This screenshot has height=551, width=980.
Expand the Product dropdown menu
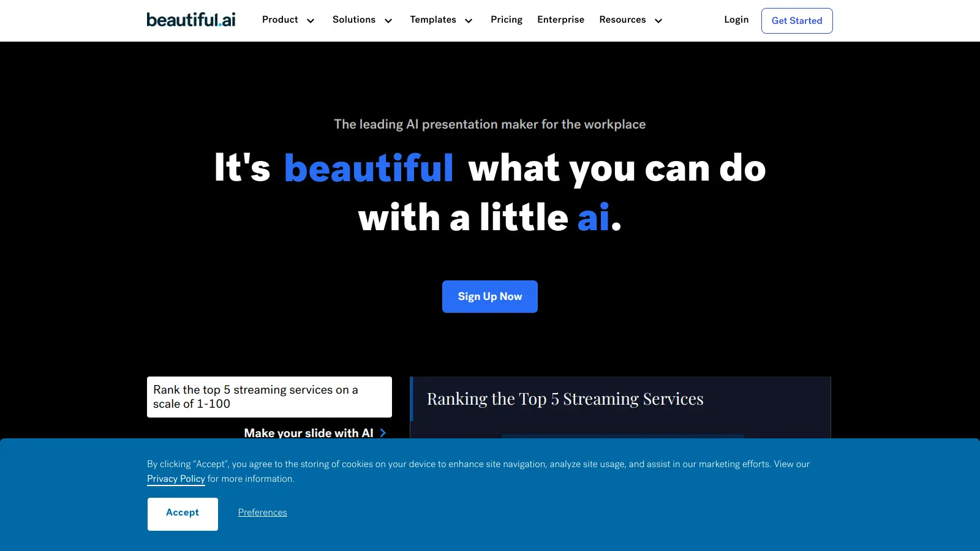281,20
